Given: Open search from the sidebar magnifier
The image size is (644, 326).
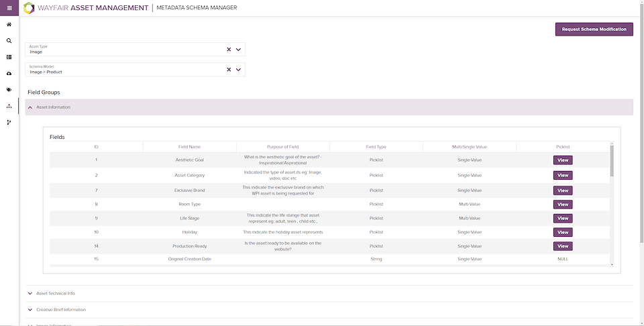Looking at the screenshot, I should 9,41.
